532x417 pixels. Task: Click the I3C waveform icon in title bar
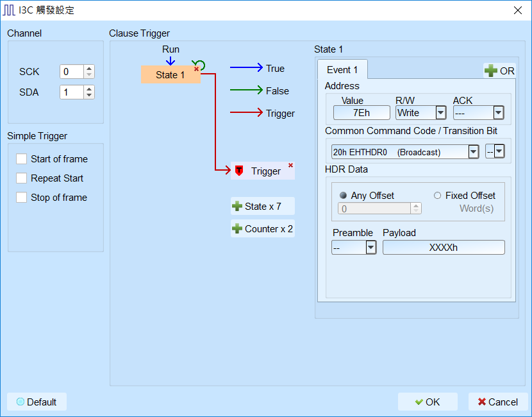(x=9, y=10)
